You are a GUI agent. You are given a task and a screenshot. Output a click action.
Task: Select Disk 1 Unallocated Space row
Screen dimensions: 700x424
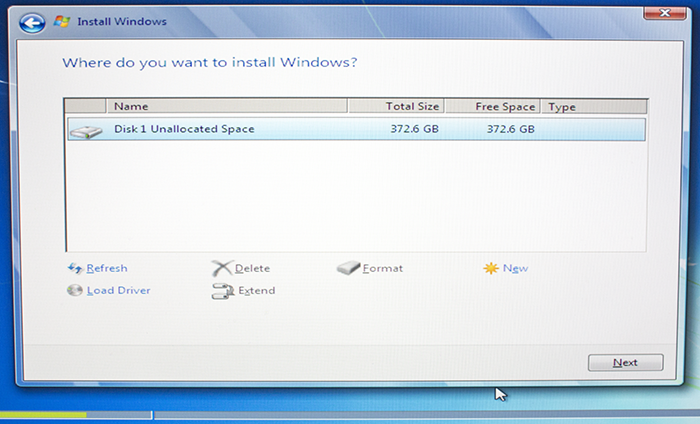[x=356, y=129]
